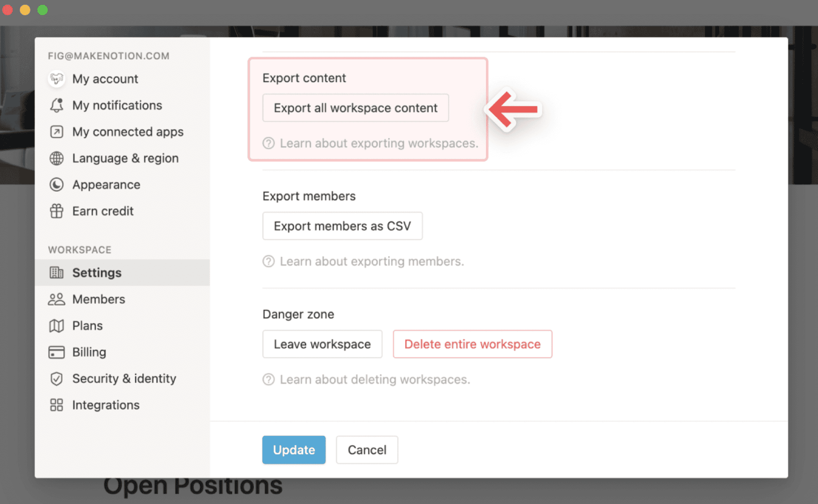
Task: Click the shield Security & identity icon
Action: click(56, 378)
